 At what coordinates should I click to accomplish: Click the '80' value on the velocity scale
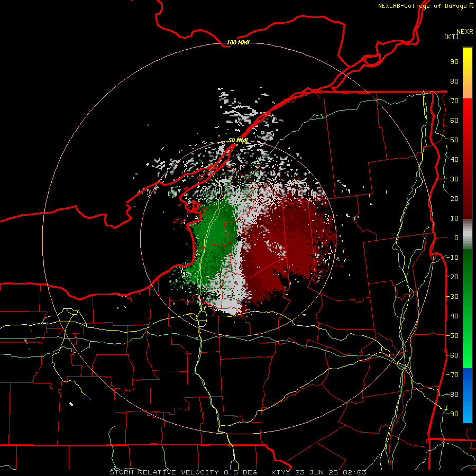pos(454,81)
